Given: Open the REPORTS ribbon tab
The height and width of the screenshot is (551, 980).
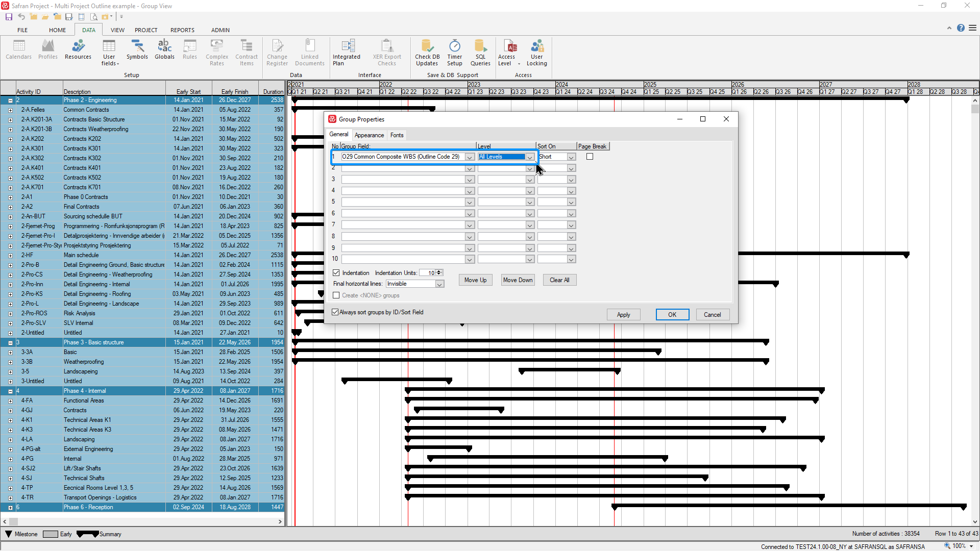Looking at the screenshot, I should (x=182, y=30).
